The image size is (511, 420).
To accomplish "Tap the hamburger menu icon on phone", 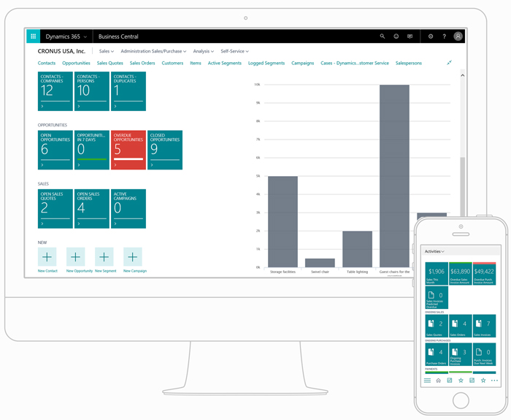I will tap(427, 381).
